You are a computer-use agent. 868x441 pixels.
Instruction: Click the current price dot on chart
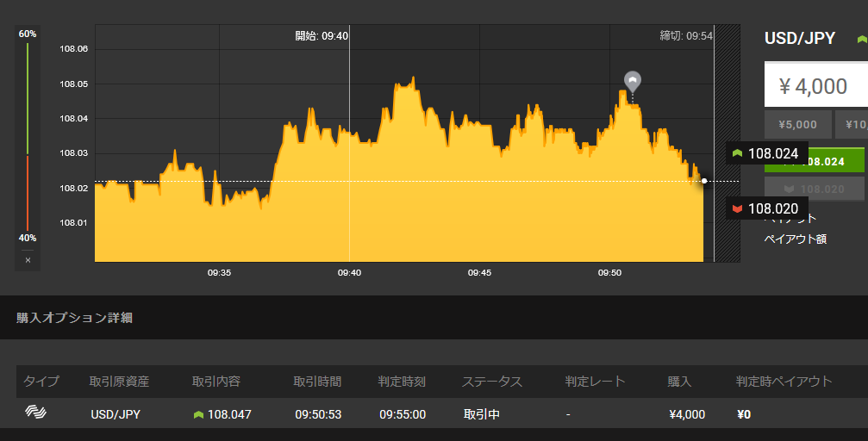point(704,181)
